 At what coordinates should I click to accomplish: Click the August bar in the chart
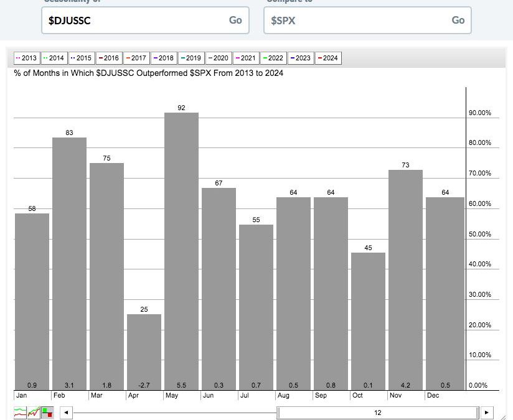coord(293,294)
